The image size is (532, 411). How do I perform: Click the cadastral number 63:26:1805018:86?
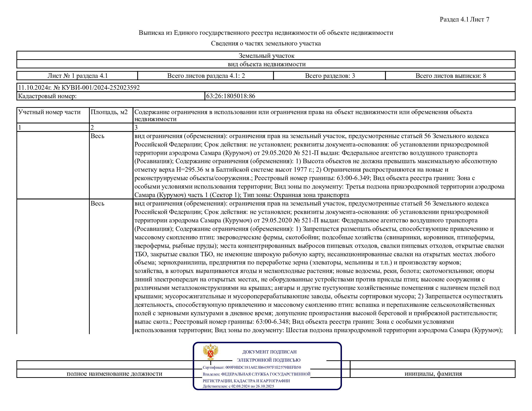230,96
